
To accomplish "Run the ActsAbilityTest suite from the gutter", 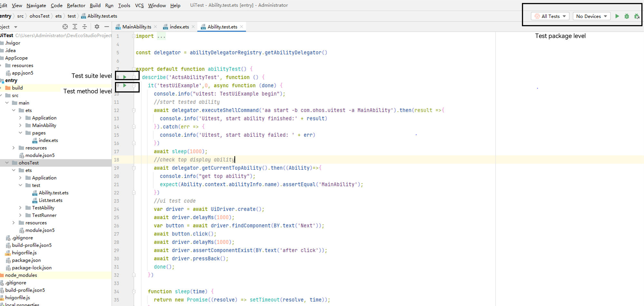I will click(124, 77).
